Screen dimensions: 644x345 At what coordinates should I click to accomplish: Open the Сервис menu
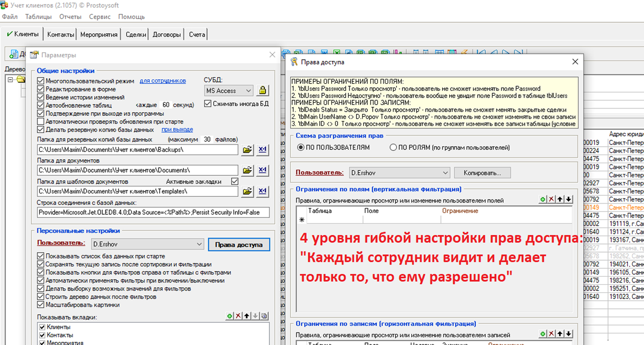[x=100, y=16]
